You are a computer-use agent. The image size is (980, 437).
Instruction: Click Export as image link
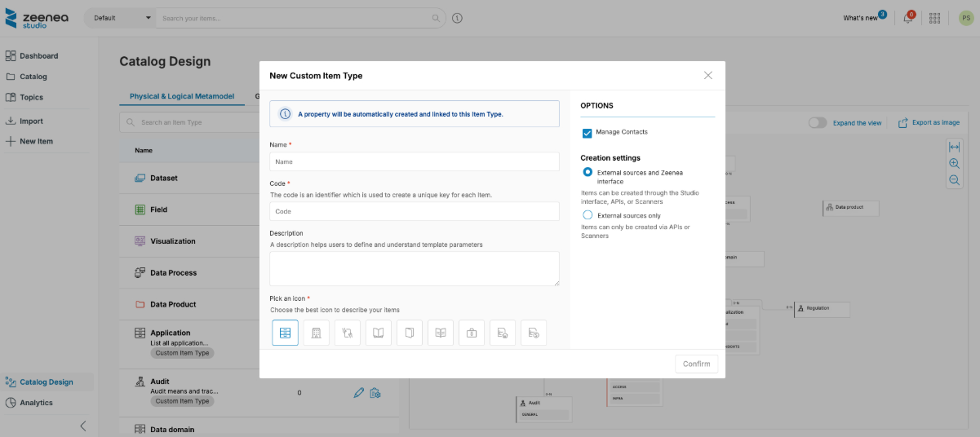coord(929,122)
